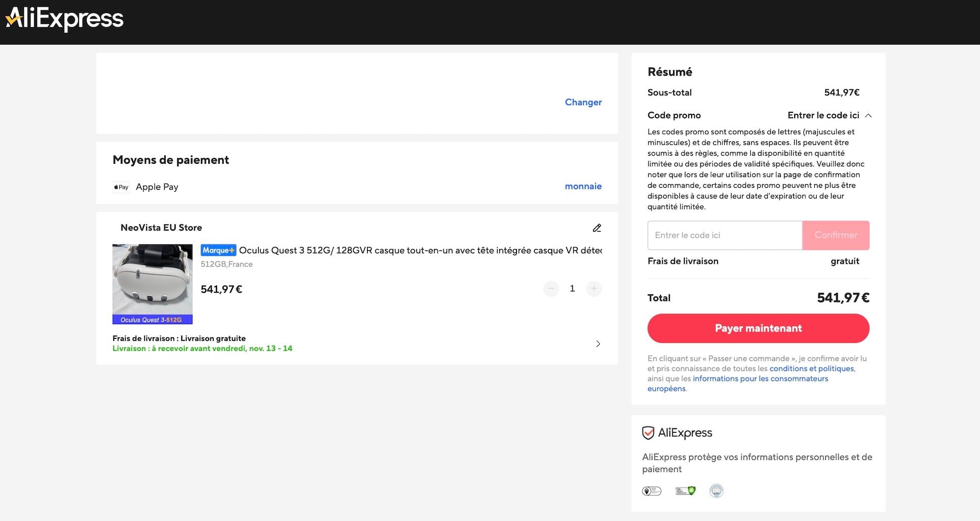Increase item quantity with plus button
980x521 pixels.
click(594, 289)
